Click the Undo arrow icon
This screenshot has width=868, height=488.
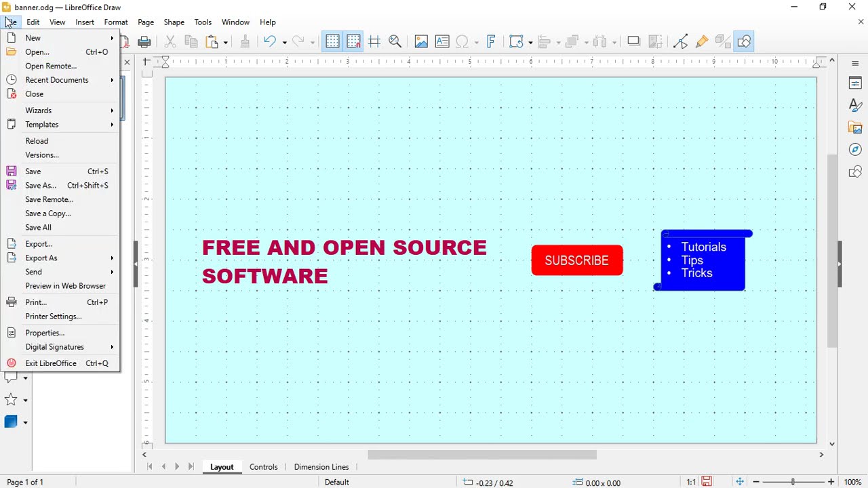pyautogui.click(x=270, y=42)
